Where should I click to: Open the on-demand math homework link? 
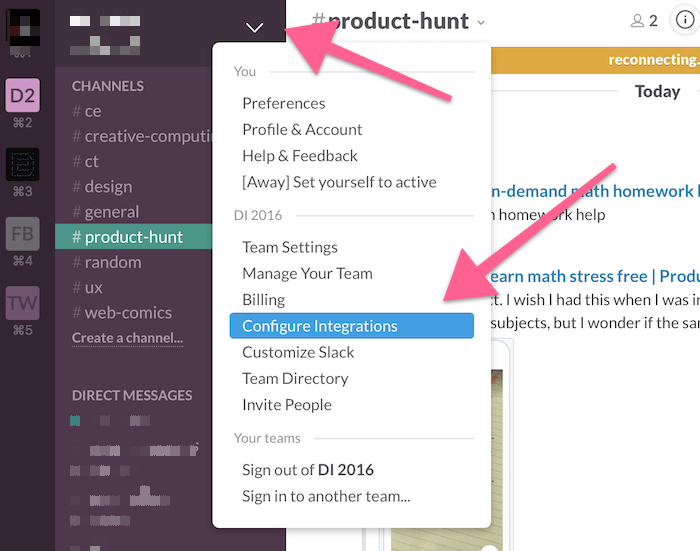click(595, 191)
